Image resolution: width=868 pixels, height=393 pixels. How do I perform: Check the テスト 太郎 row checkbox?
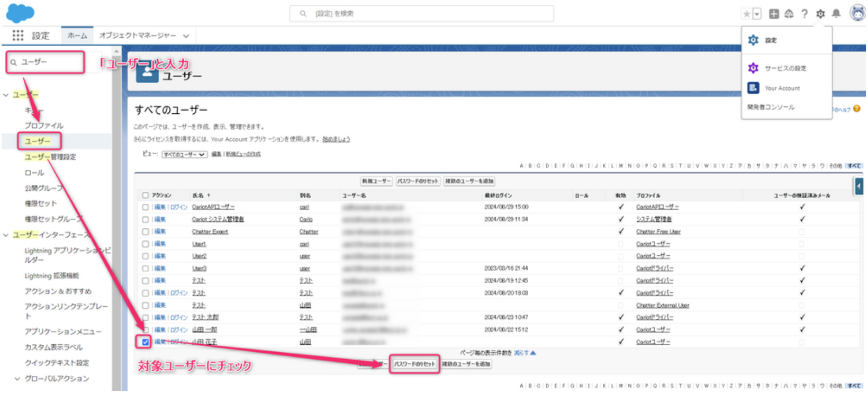(145, 317)
